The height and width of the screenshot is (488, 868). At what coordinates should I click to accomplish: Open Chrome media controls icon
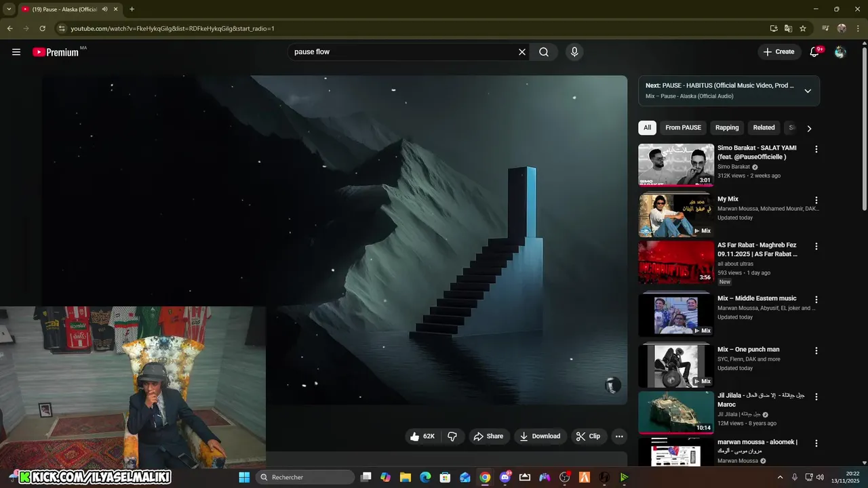[825, 28]
